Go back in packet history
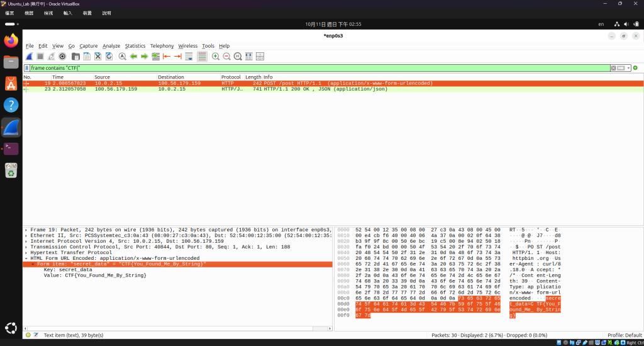 point(133,57)
